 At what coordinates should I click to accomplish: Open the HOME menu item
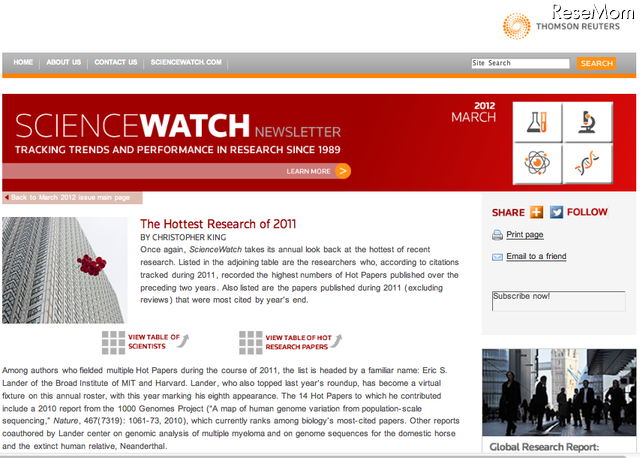click(x=24, y=62)
